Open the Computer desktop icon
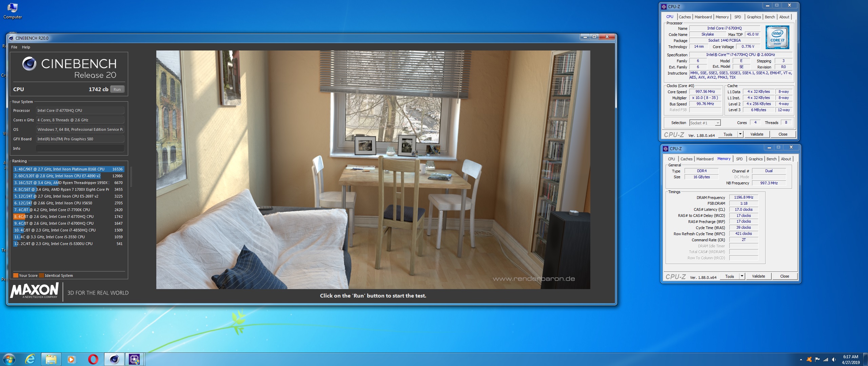 (x=13, y=11)
